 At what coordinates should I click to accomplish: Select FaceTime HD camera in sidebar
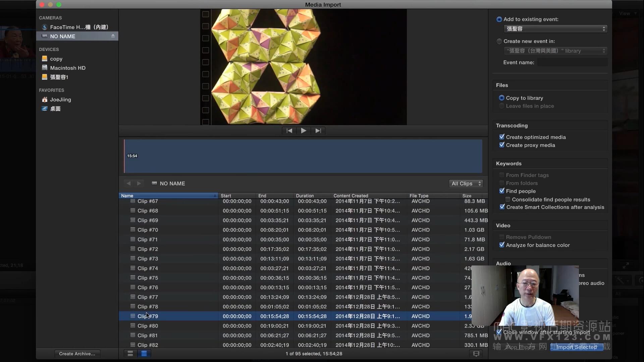click(77, 27)
